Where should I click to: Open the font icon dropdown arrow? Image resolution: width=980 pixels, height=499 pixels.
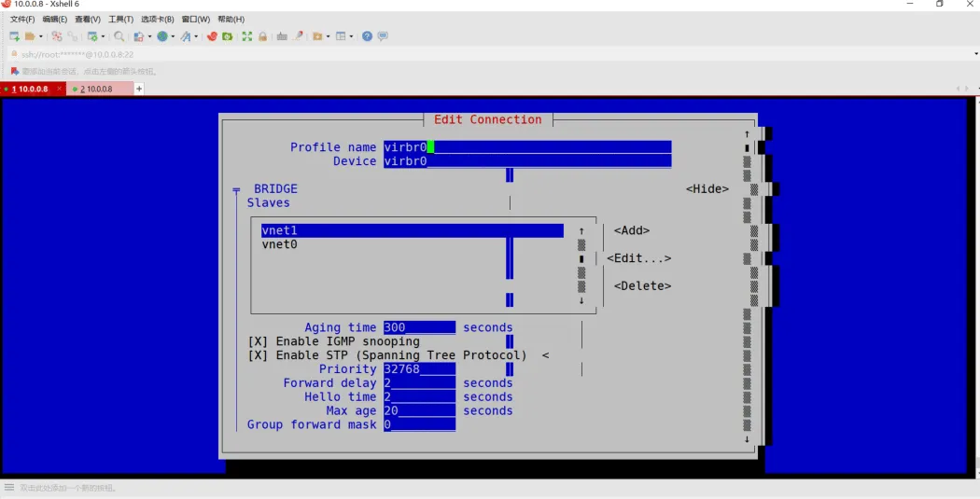point(196,36)
